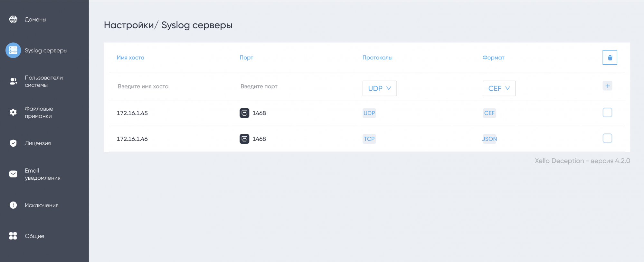Open the Лицензия menu item

coord(38,143)
